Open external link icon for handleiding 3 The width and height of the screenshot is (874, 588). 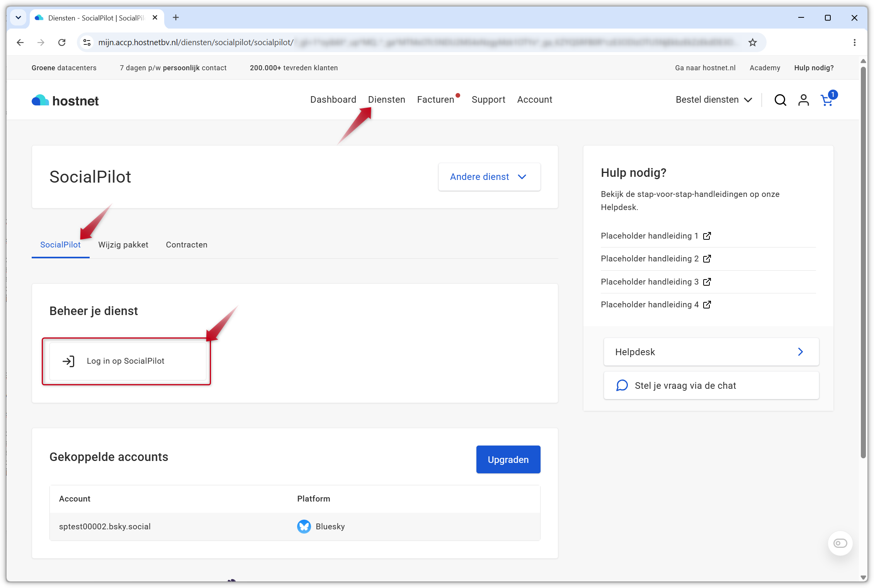[x=707, y=282]
